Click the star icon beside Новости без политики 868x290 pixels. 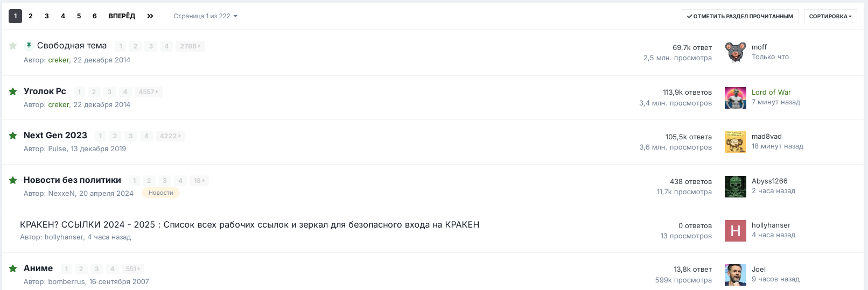pos(13,180)
